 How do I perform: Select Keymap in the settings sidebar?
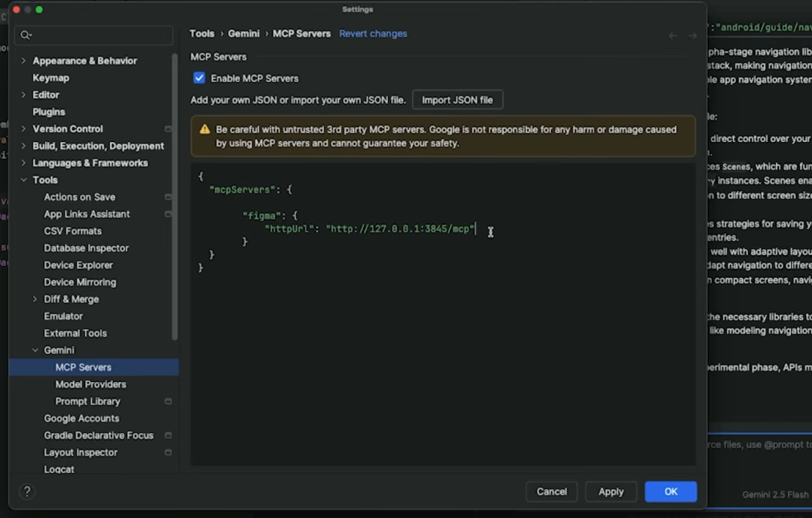tap(51, 77)
